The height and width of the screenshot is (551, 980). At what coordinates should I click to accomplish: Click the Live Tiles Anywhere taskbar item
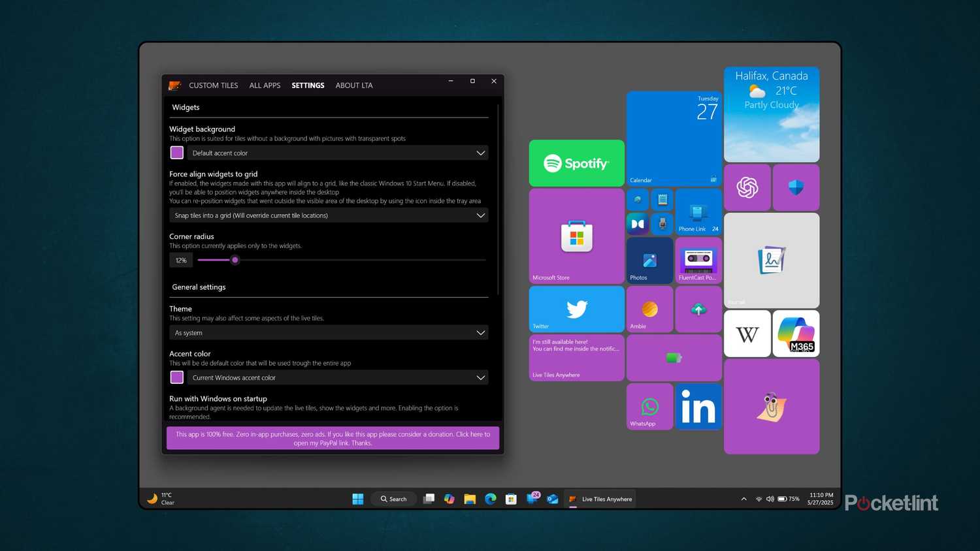pyautogui.click(x=599, y=499)
